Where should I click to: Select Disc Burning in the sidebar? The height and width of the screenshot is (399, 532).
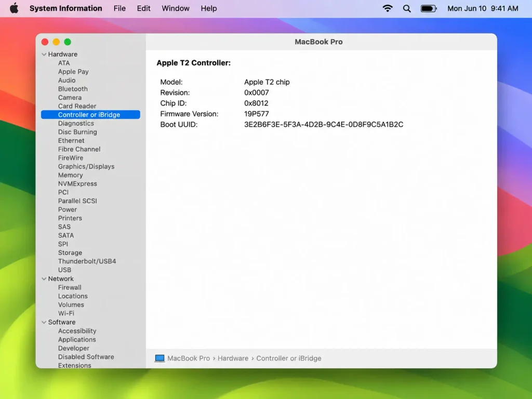tap(77, 132)
